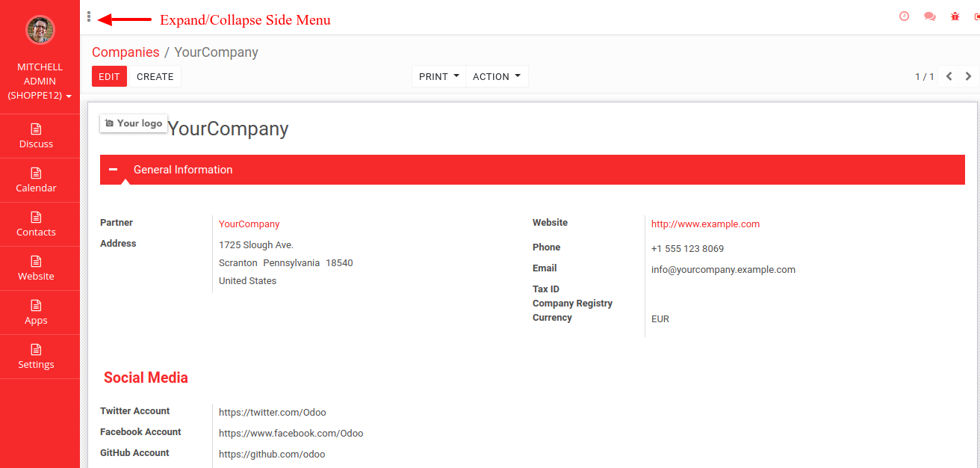Click the 1 / 1 pager counter
980x468 pixels.
point(925,76)
